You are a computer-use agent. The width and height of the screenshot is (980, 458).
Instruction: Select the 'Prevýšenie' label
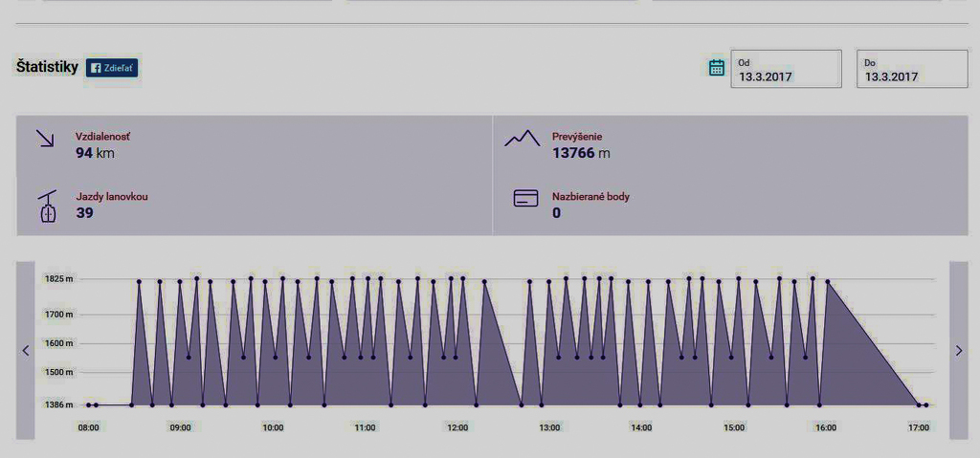click(577, 137)
